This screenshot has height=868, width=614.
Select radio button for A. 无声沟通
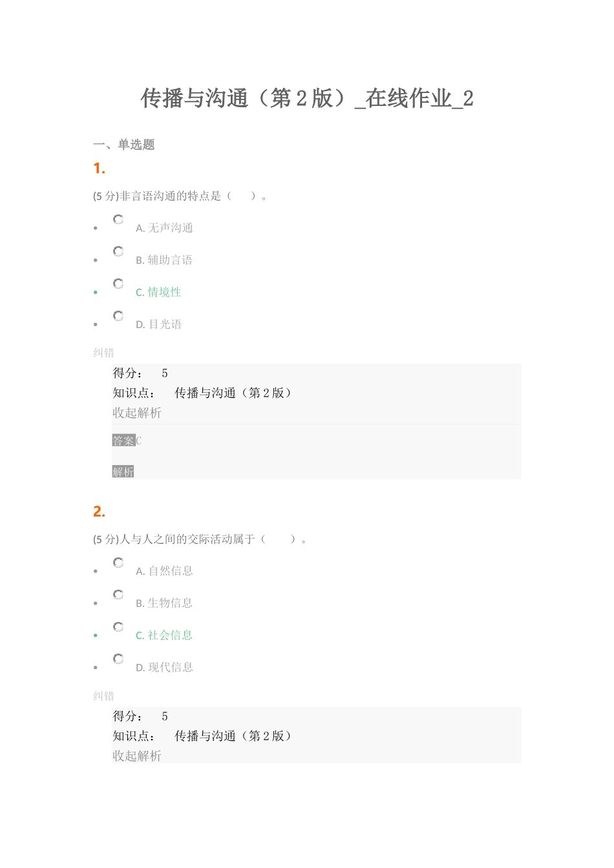coord(118,220)
